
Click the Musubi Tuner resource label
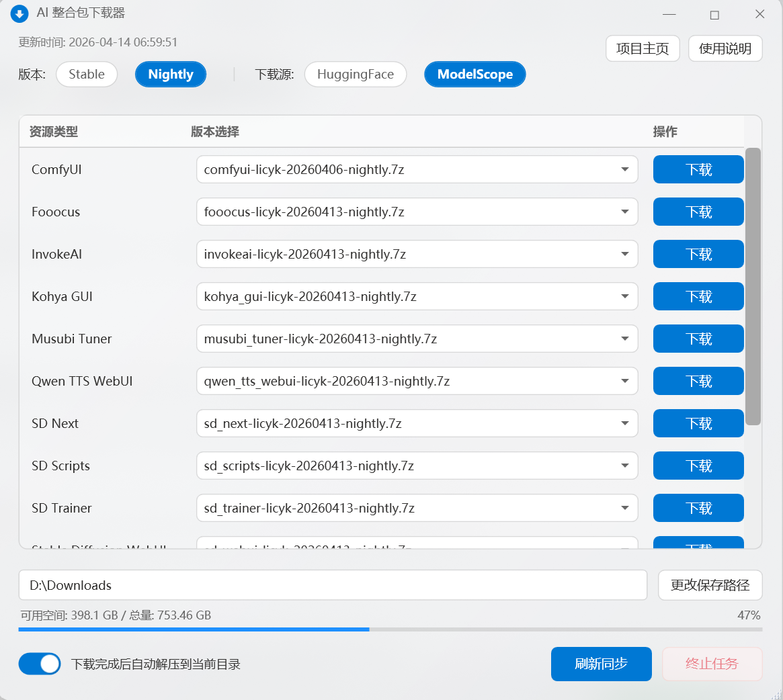pos(71,339)
